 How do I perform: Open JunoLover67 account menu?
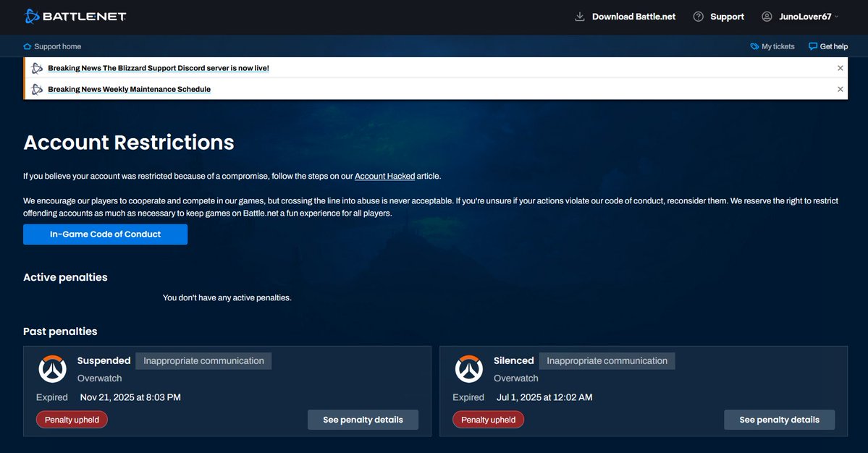pos(805,17)
